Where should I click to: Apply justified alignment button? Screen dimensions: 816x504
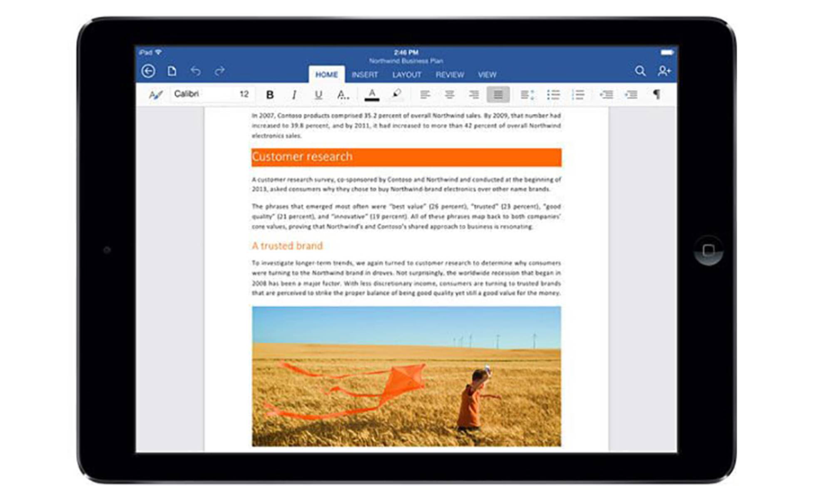tap(498, 94)
